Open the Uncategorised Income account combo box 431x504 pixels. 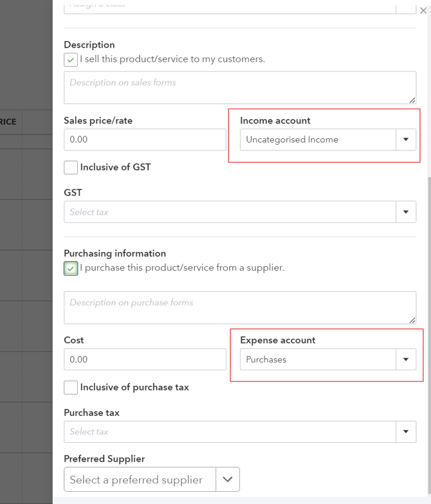(318, 139)
